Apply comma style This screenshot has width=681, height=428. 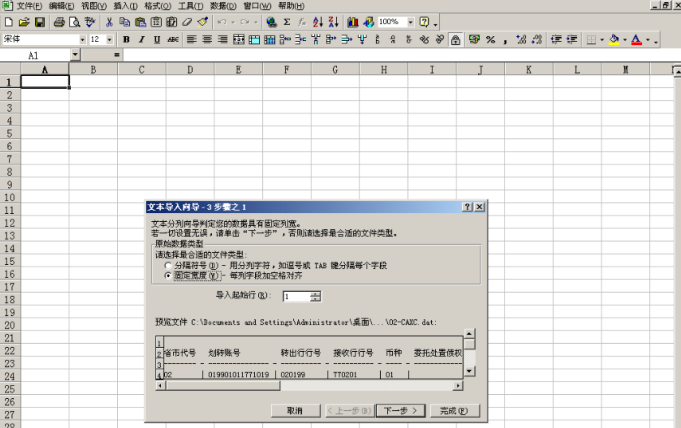[505, 40]
